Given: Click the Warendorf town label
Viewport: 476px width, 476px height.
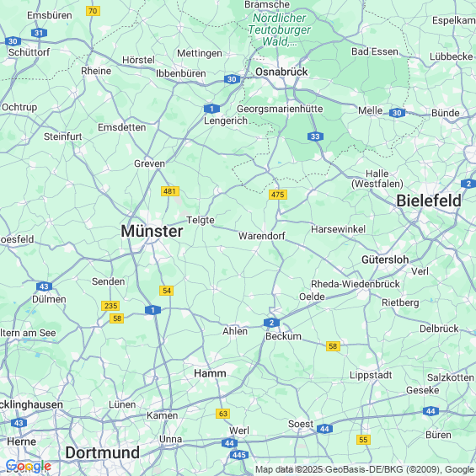Looking at the screenshot, I should click(262, 236).
